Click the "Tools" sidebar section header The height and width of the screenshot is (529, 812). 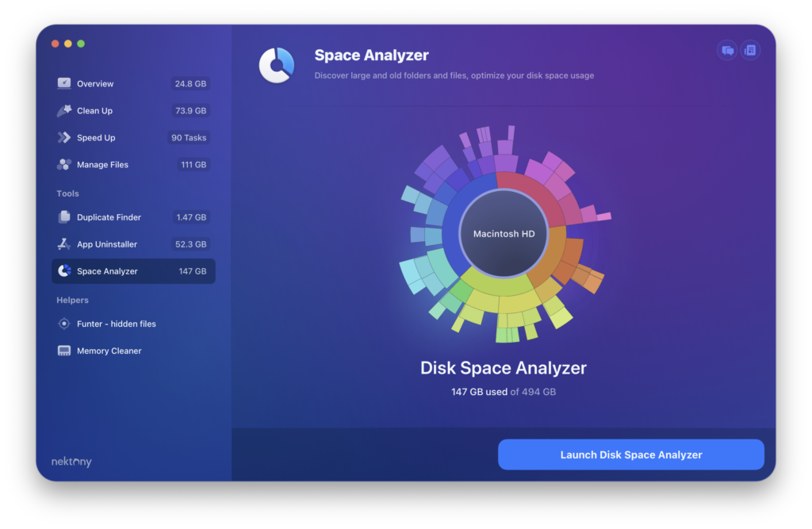[68, 194]
